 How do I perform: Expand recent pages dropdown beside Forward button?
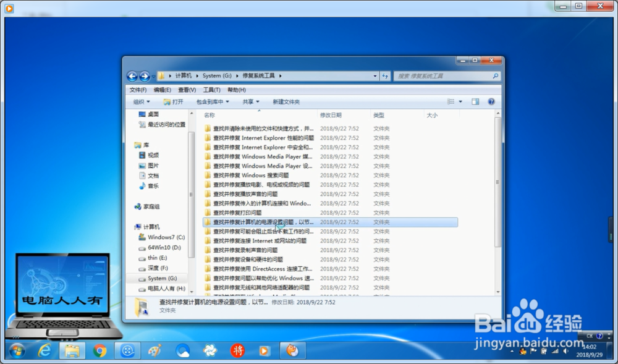pos(153,77)
